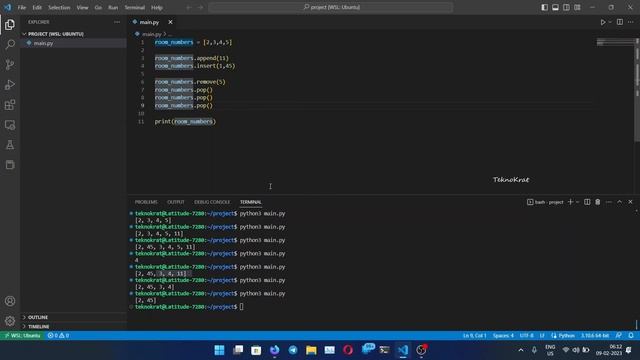Open the Extensions view icon
Image resolution: width=640 pixels, height=360 pixels.
pos(10,105)
